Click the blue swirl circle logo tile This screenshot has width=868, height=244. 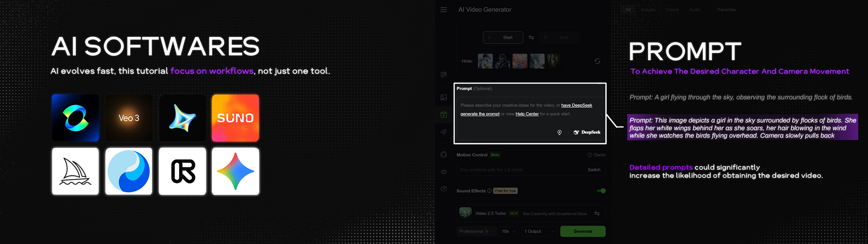[x=129, y=171]
